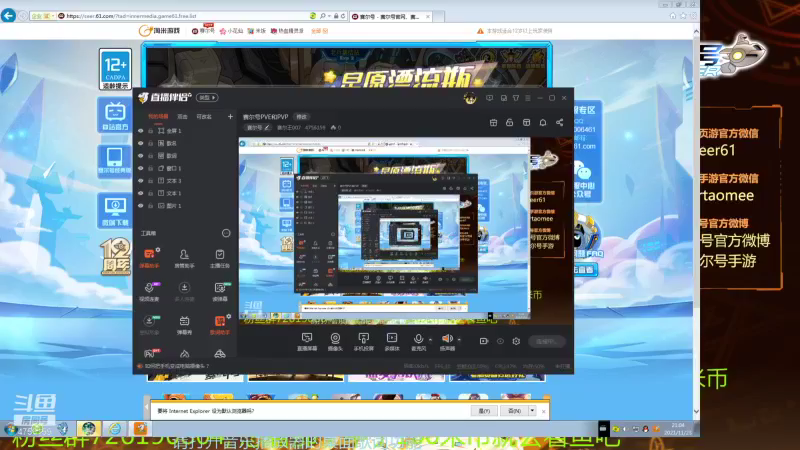Hide the 全屏 1 source layer
This screenshot has height=450, width=800.
point(141,131)
